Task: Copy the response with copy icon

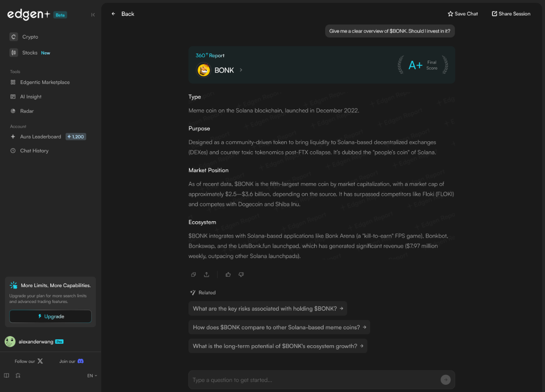Action: pos(193,274)
